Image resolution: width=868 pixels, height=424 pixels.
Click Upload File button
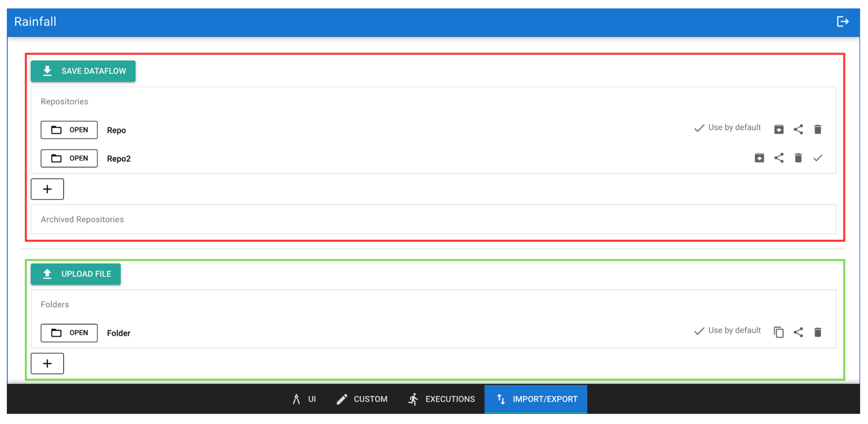76,274
